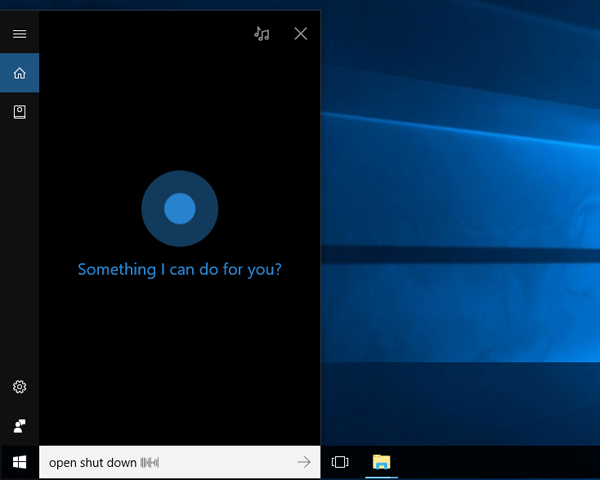Viewport: 600px width, 480px height.
Task: Click the voice waveform indicator in search box
Action: [150, 462]
